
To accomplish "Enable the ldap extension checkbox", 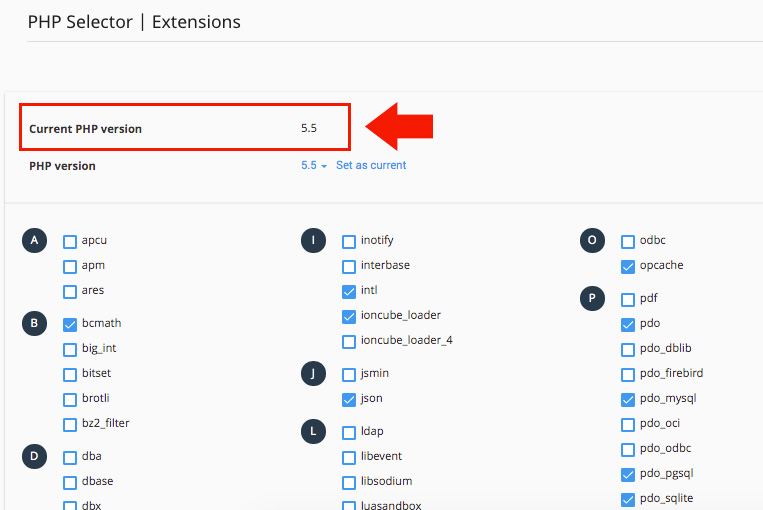I will [349, 432].
